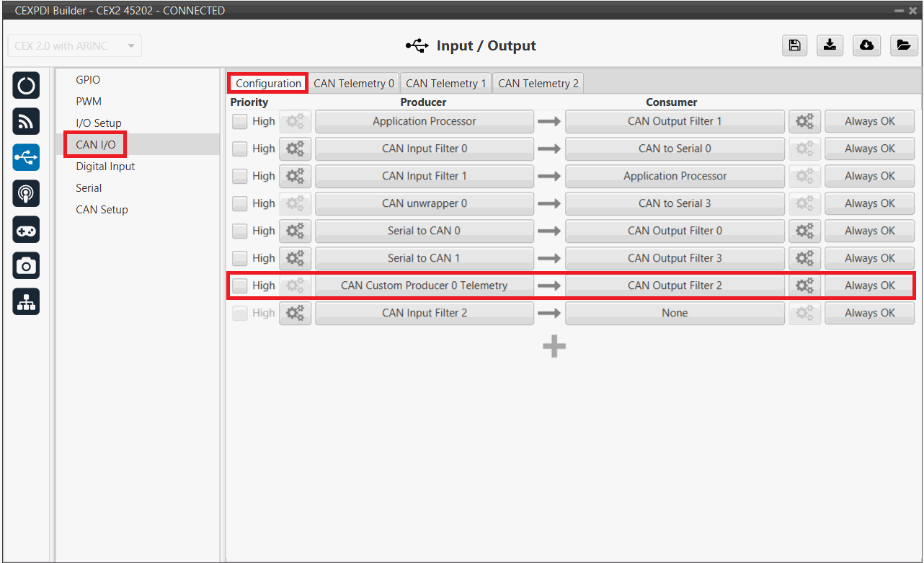This screenshot has height=563, width=924.
Task: Click the save configuration floppy disk icon
Action: click(x=794, y=45)
